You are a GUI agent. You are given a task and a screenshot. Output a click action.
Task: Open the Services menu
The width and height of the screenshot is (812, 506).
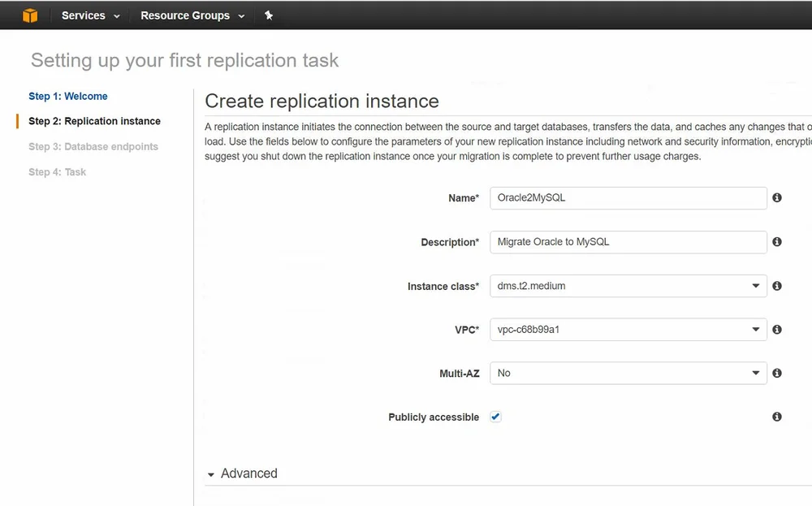pyautogui.click(x=90, y=15)
